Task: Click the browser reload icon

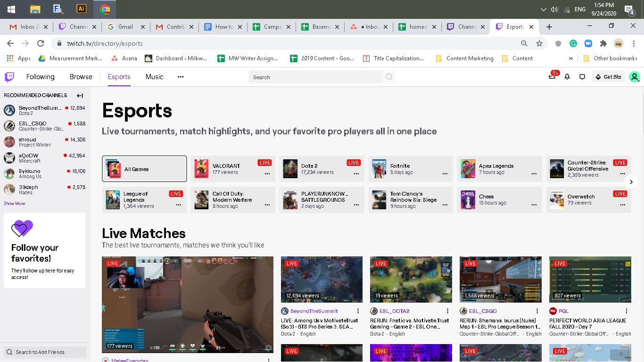Action: click(x=41, y=43)
